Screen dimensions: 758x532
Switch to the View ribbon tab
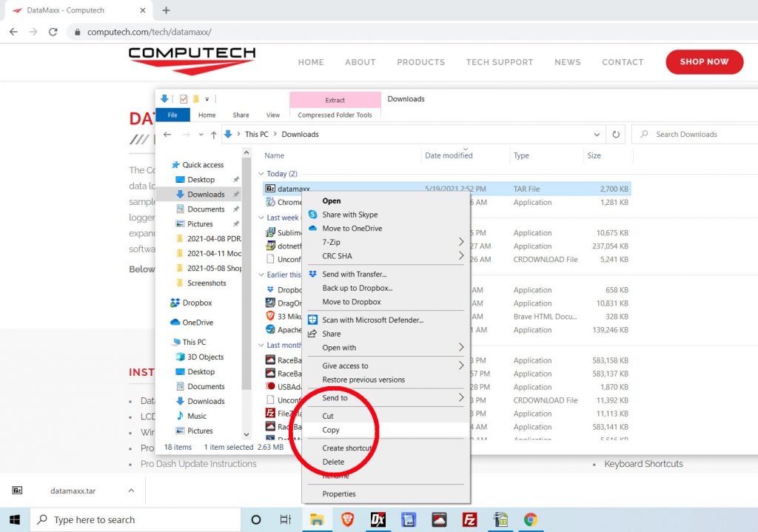click(x=272, y=115)
